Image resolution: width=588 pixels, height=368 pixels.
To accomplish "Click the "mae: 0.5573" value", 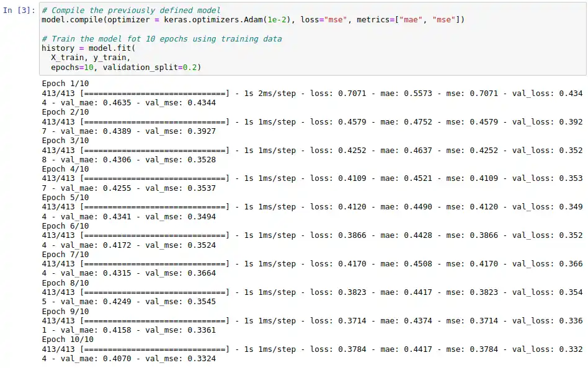I will point(406,93).
